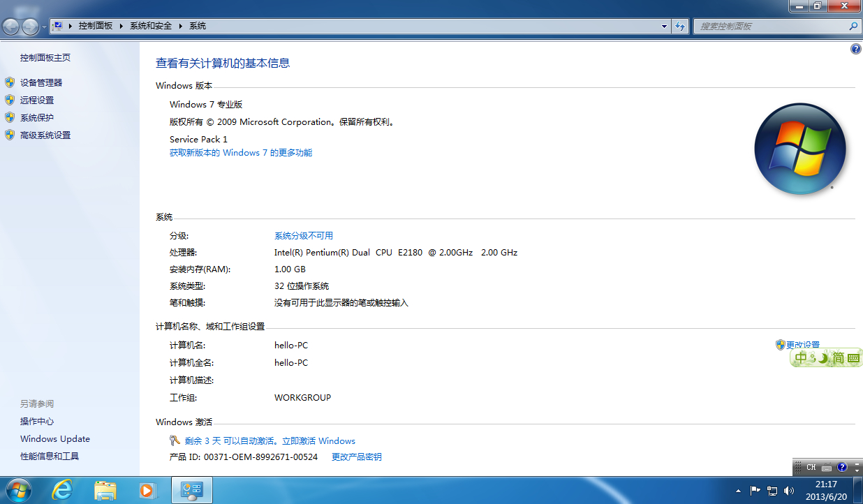
Task: Click the shield icon beside 设备管理器
Action: (x=10, y=82)
